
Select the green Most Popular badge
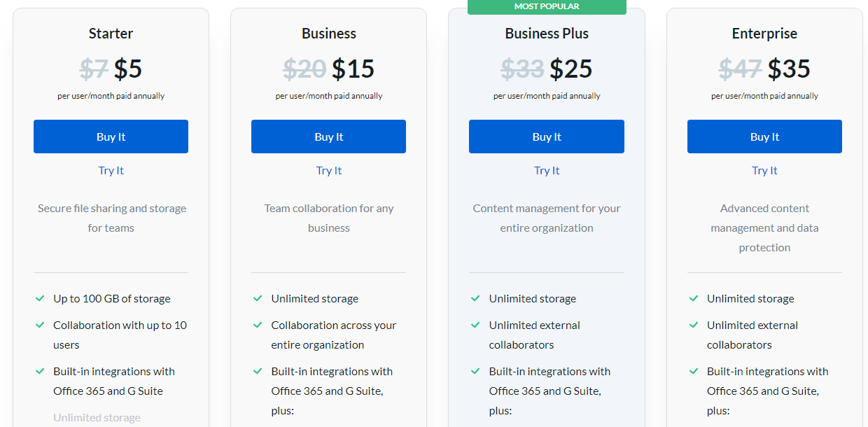[x=547, y=7]
